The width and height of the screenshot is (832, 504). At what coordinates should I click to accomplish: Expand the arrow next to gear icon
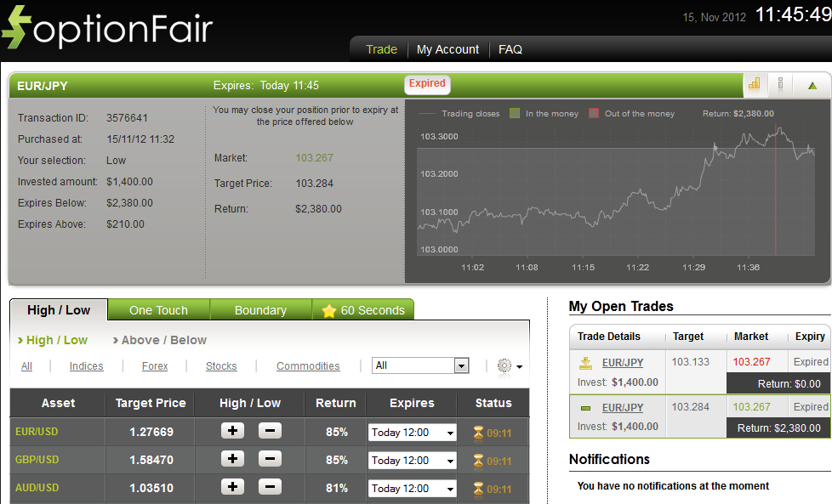pyautogui.click(x=520, y=366)
